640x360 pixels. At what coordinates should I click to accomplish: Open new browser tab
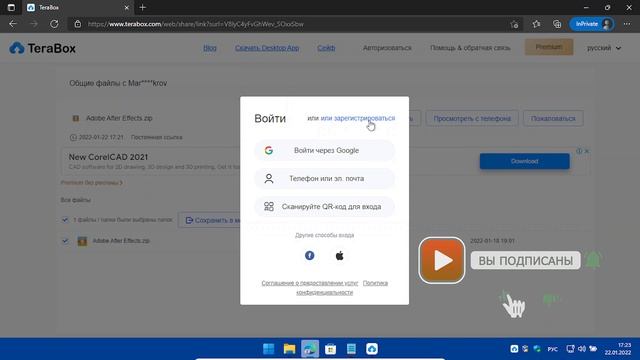[142, 7]
